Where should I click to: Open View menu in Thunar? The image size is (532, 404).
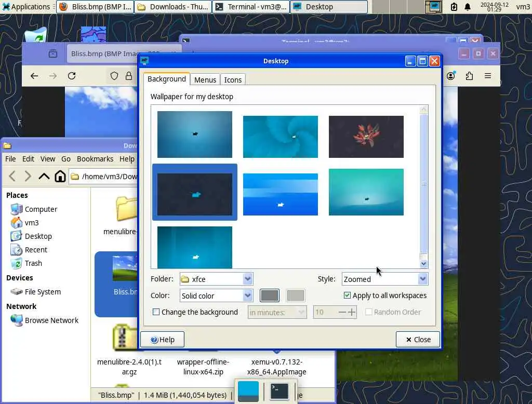point(48,159)
